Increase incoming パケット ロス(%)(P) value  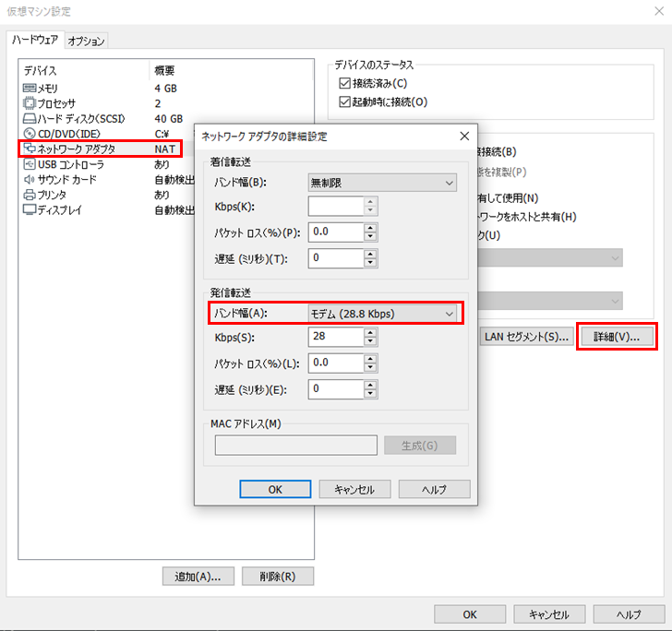[370, 228]
